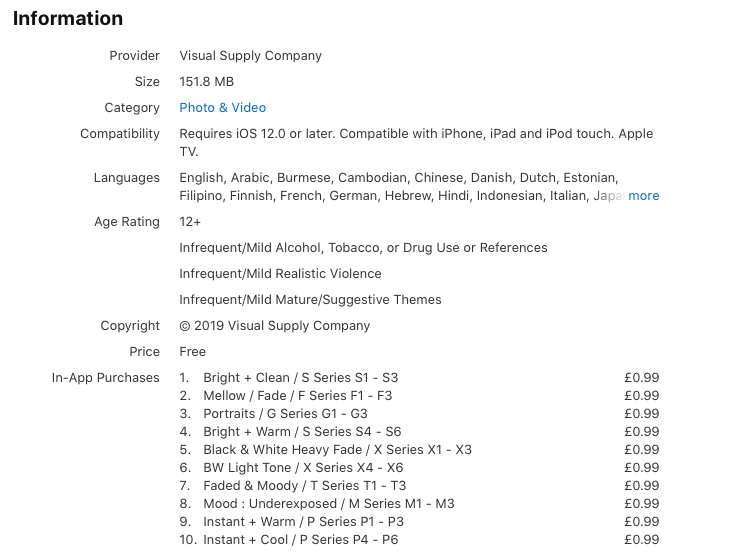Click Instant + Warm P1 - P3
The image size is (734, 559).
pyautogui.click(x=303, y=522)
